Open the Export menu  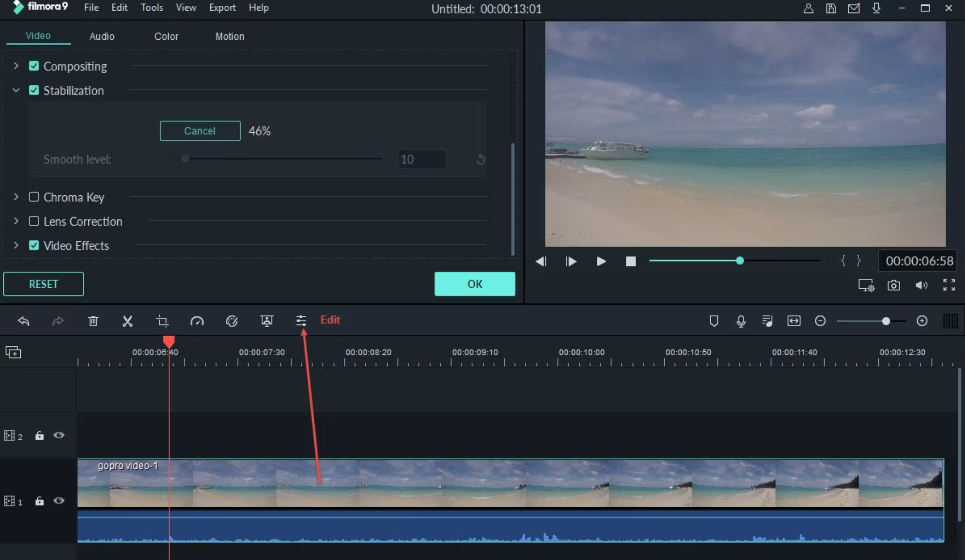222,8
